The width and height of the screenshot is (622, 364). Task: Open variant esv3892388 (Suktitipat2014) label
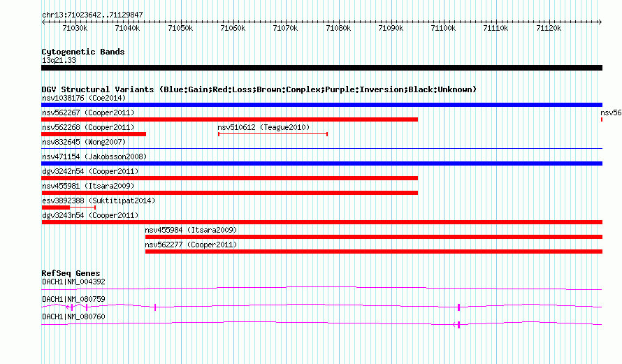pos(99,201)
